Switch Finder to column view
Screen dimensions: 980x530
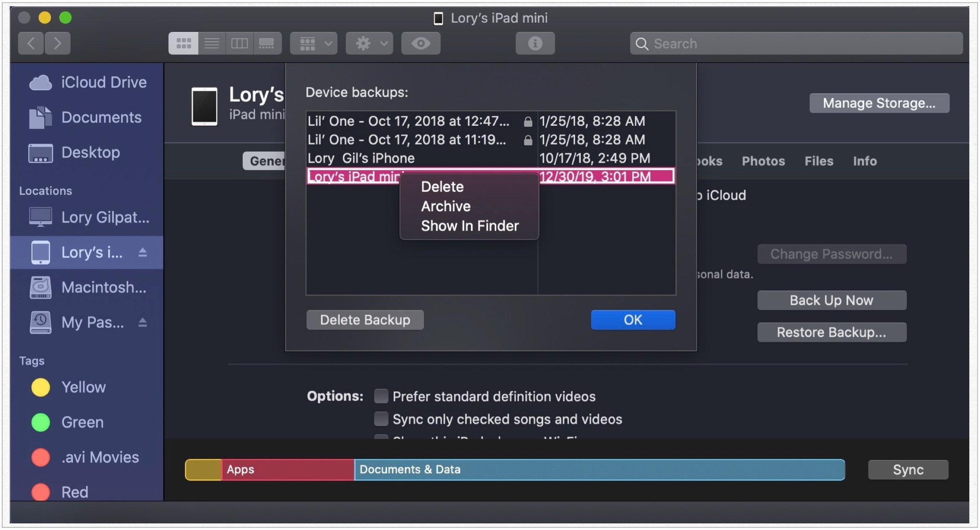[x=239, y=44]
